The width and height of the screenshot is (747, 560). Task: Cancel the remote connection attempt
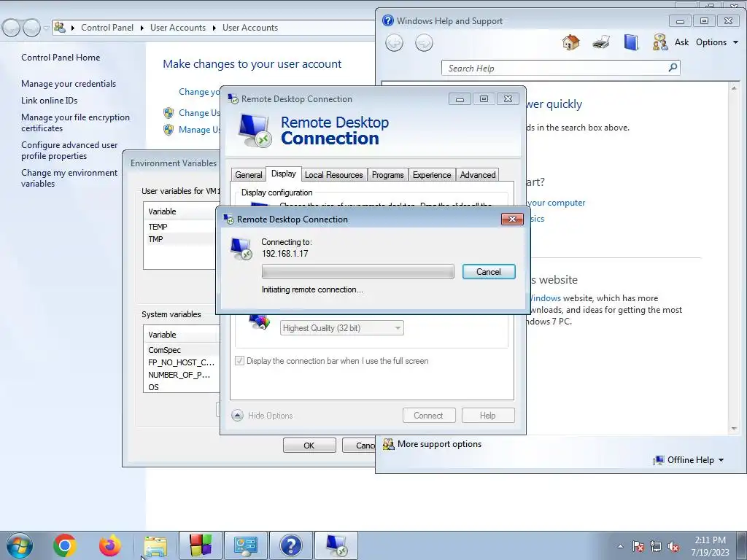[x=488, y=271]
